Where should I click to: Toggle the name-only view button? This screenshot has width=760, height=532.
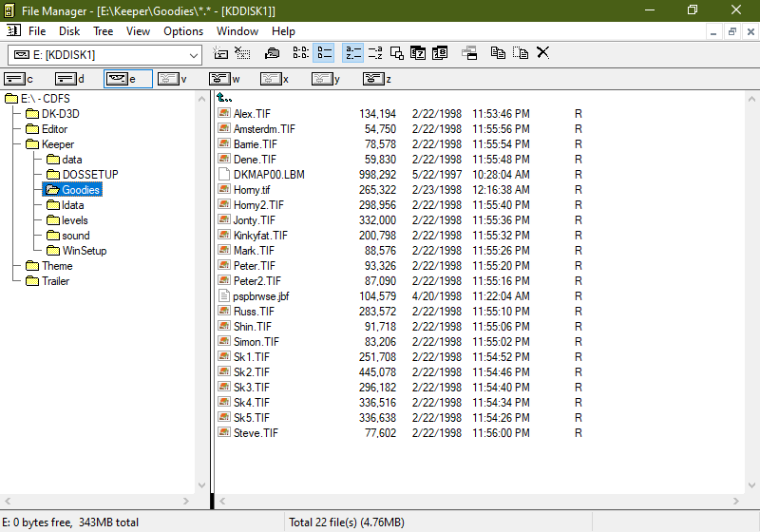[300, 53]
